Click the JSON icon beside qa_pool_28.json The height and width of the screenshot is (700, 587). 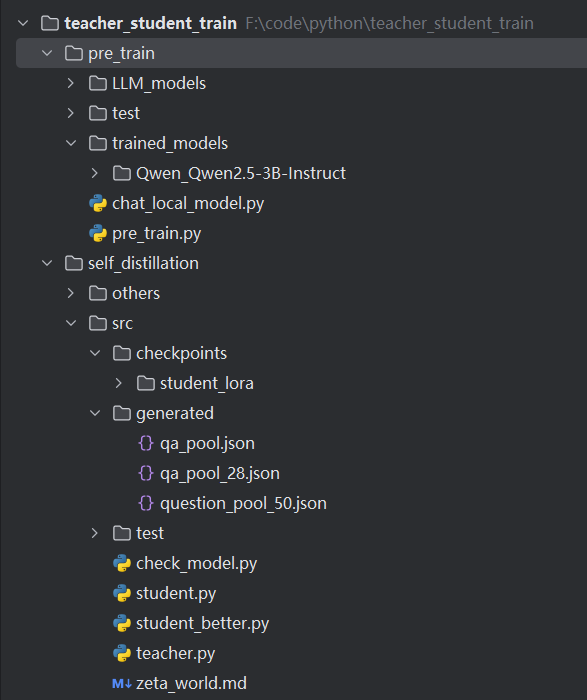click(x=146, y=473)
